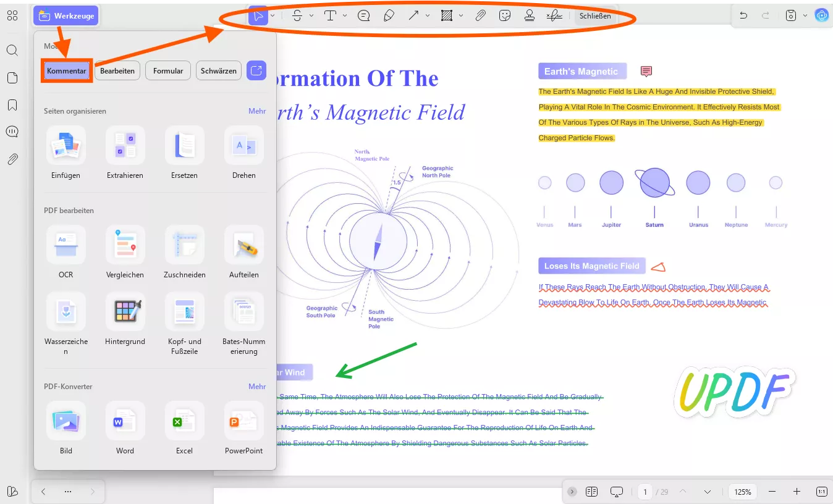Open the Werkzeuge tools menu

(x=66, y=15)
